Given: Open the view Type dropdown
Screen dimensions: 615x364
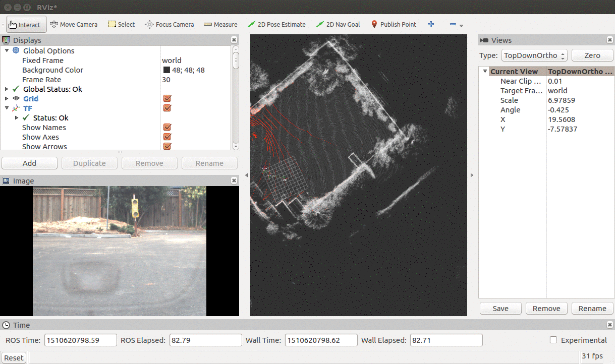Looking at the screenshot, I should (535, 55).
